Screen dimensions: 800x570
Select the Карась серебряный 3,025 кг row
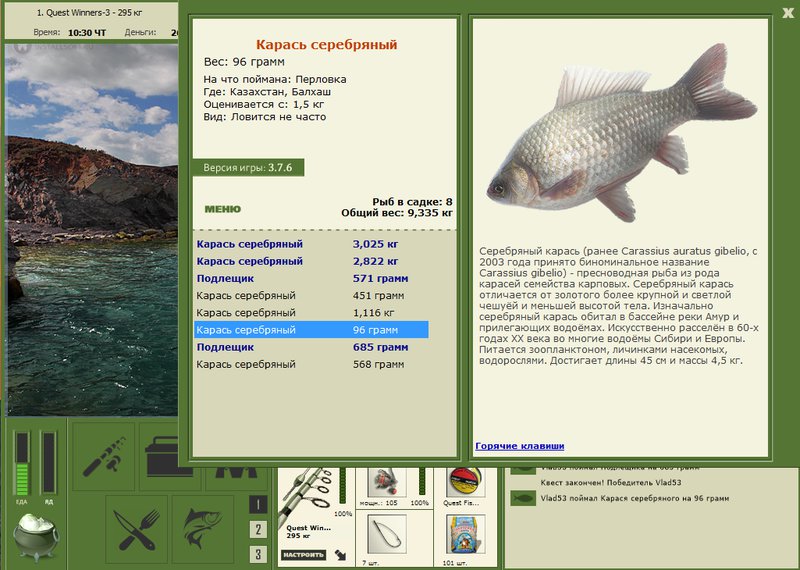[x=311, y=244]
